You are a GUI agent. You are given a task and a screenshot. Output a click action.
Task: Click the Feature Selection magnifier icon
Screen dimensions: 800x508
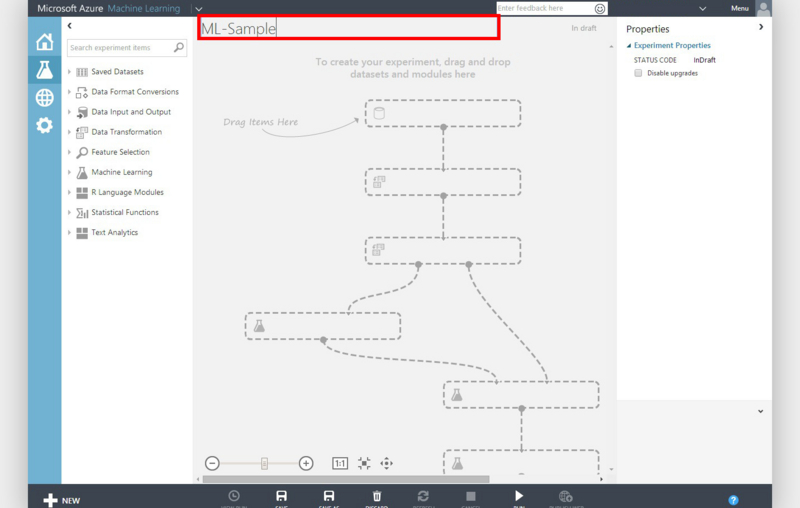(x=82, y=152)
